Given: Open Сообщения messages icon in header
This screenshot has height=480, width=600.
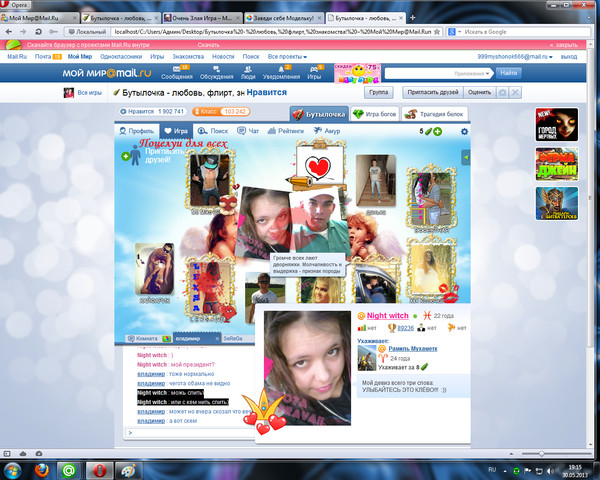Looking at the screenshot, I should coord(176,72).
